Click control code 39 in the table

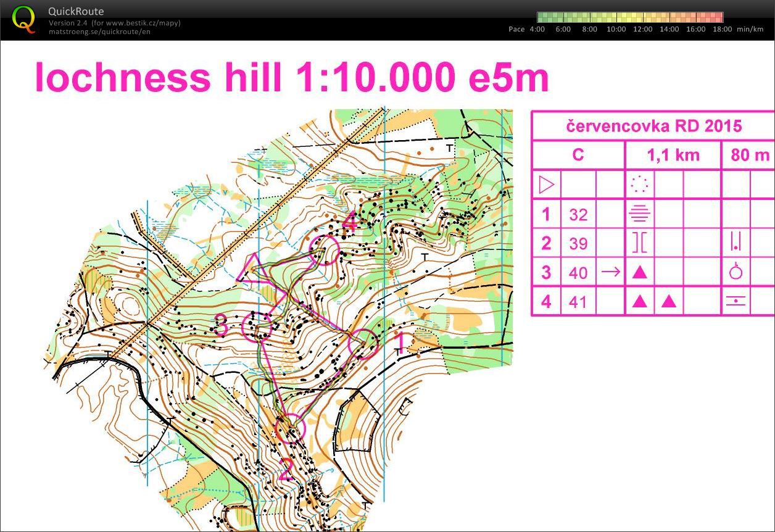pyautogui.click(x=578, y=243)
